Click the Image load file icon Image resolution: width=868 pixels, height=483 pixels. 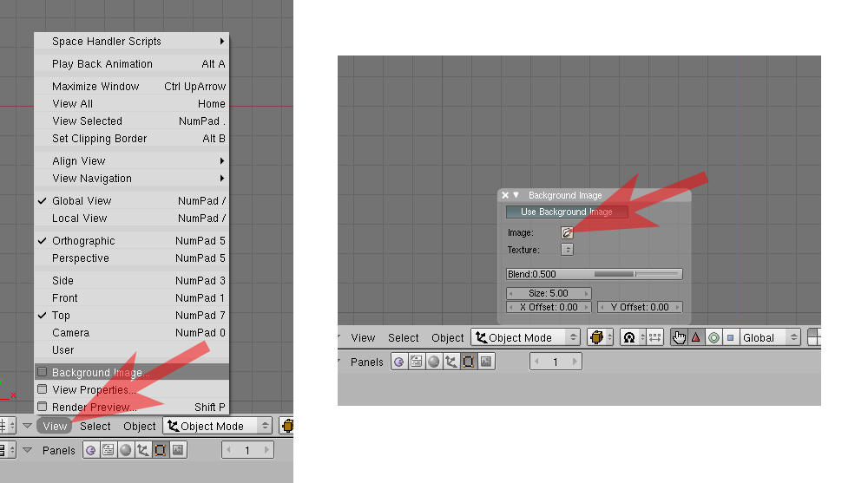tap(567, 233)
